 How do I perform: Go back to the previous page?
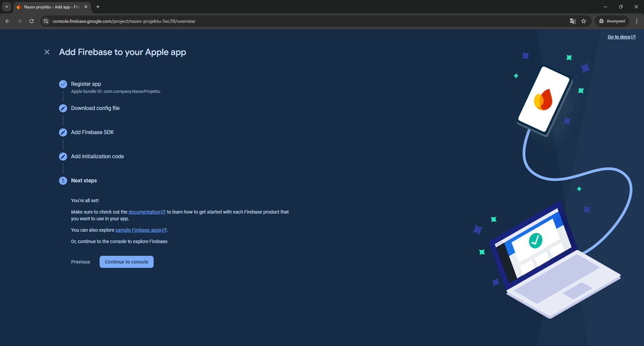tap(7, 21)
